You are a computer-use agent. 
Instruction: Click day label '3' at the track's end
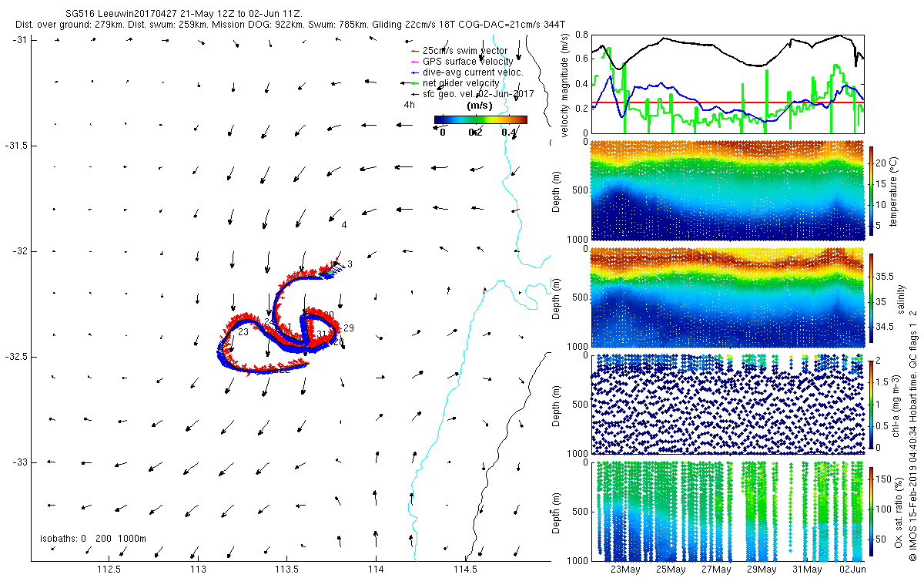[x=350, y=264]
